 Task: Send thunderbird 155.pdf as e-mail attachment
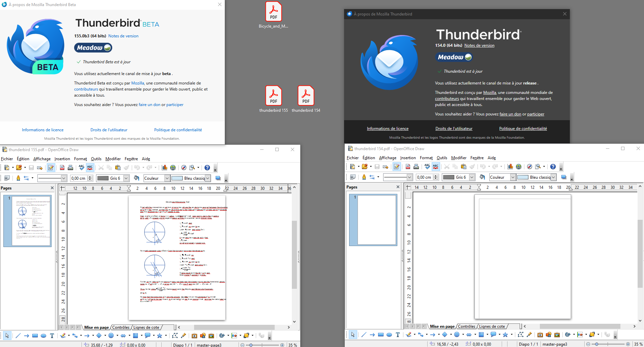(x=40, y=168)
